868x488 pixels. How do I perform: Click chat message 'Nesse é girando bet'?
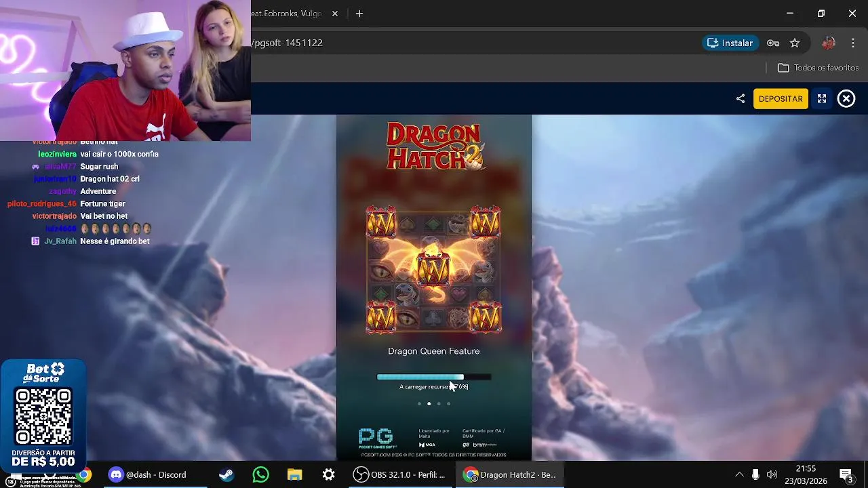[x=115, y=241]
